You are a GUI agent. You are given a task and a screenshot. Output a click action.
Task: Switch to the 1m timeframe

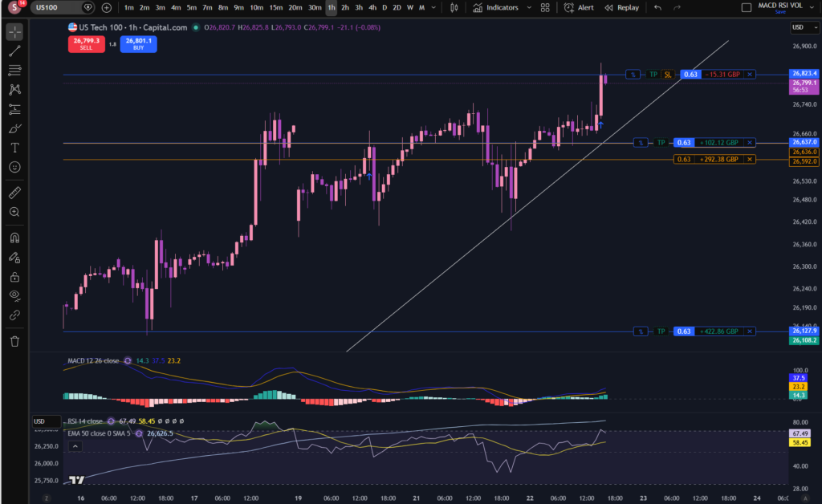(128, 8)
